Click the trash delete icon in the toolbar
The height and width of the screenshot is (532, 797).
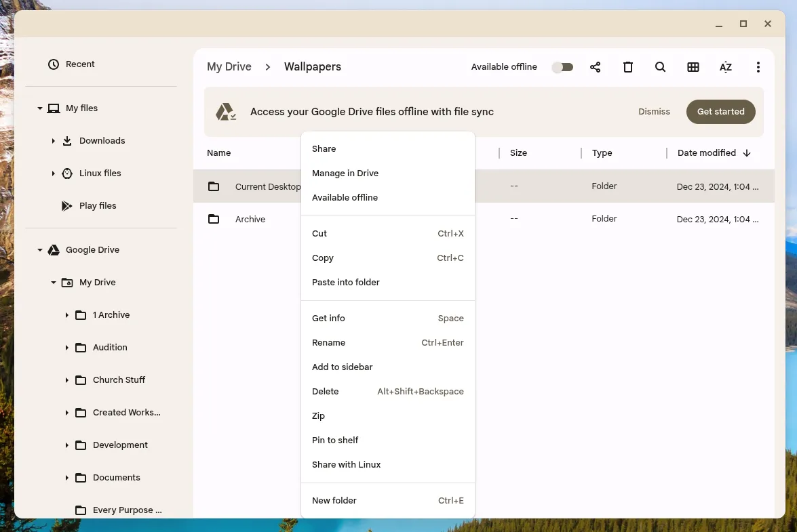[x=628, y=67]
